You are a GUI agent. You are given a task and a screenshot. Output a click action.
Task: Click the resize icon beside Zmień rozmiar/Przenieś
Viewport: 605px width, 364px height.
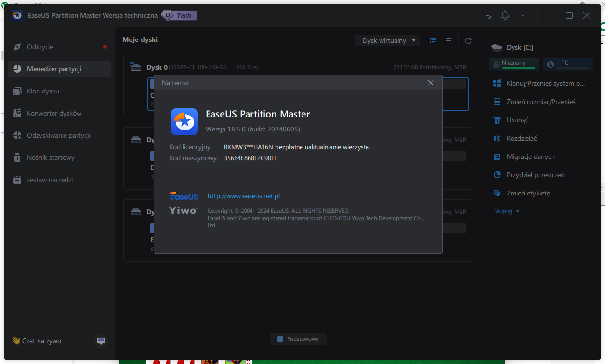coord(498,102)
